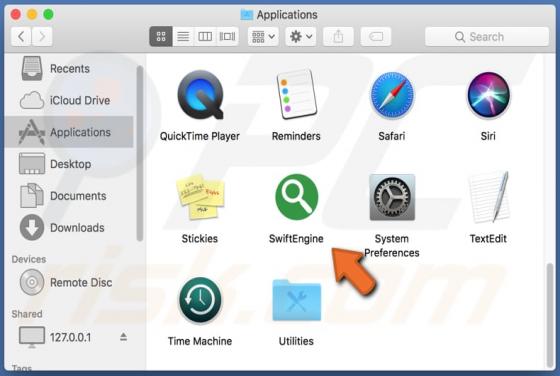The image size is (560, 376).
Task: Select the TextEdit app icon
Action: (488, 197)
